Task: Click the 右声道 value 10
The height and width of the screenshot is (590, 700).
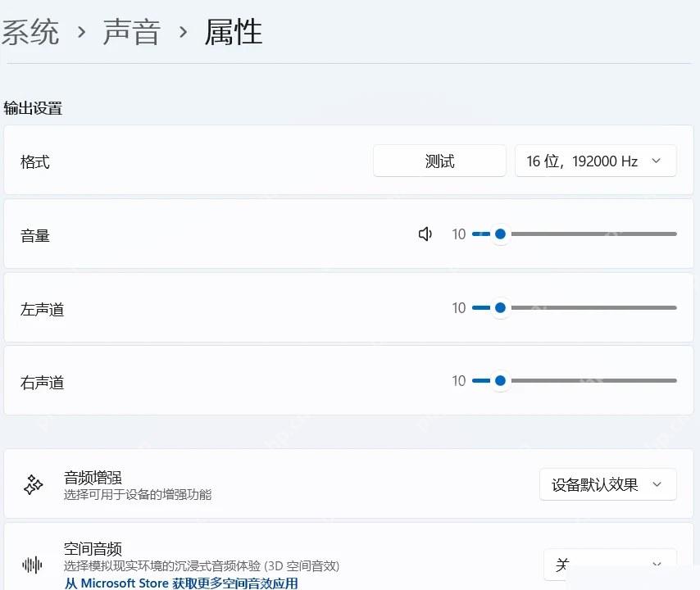Action: coord(458,381)
